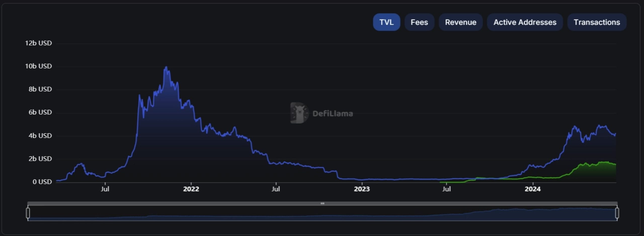The image size is (644, 236).
Task: Show Active Addresses data
Action: 525,22
